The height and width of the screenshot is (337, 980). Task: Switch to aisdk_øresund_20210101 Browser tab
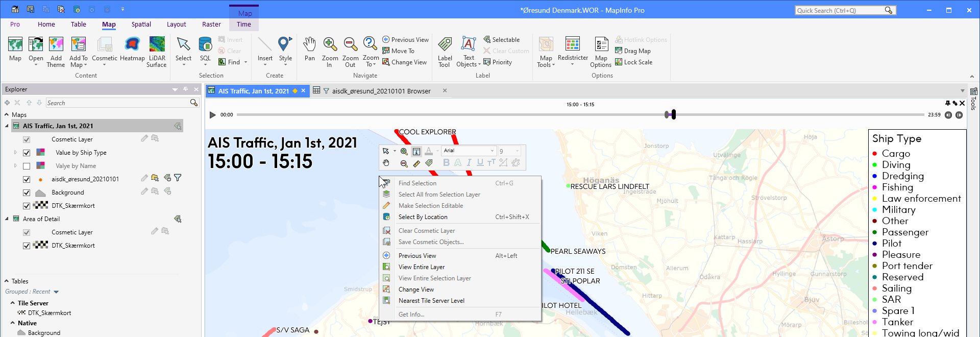[380, 91]
